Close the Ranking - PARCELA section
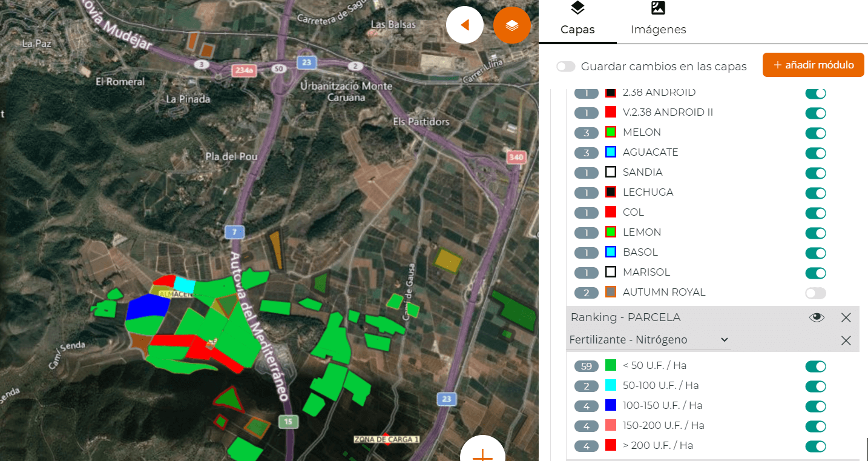868x461 pixels. (846, 317)
